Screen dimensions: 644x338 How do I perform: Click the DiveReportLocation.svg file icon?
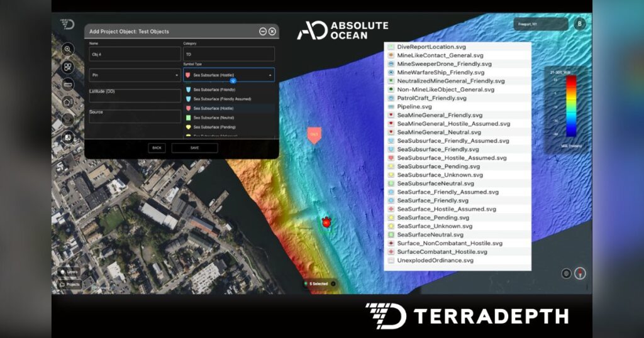[x=391, y=46]
